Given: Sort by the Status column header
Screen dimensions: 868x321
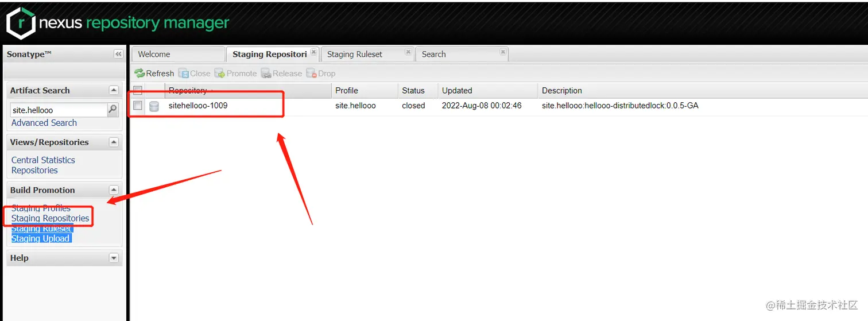Looking at the screenshot, I should [417, 90].
